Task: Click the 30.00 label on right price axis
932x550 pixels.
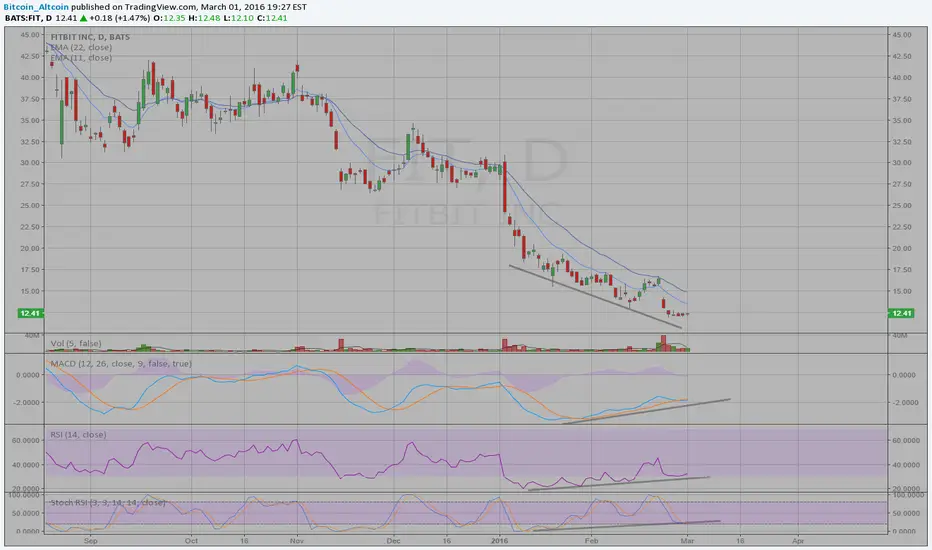Action: coord(902,163)
